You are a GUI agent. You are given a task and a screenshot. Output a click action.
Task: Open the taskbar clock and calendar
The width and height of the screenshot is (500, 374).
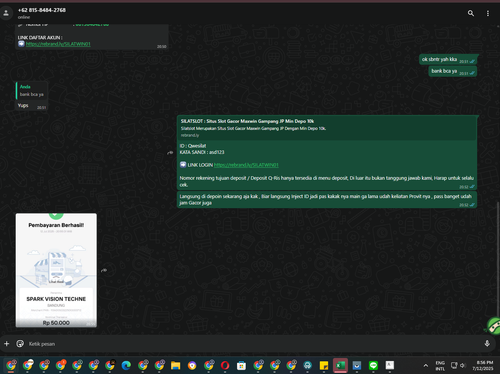click(x=483, y=366)
